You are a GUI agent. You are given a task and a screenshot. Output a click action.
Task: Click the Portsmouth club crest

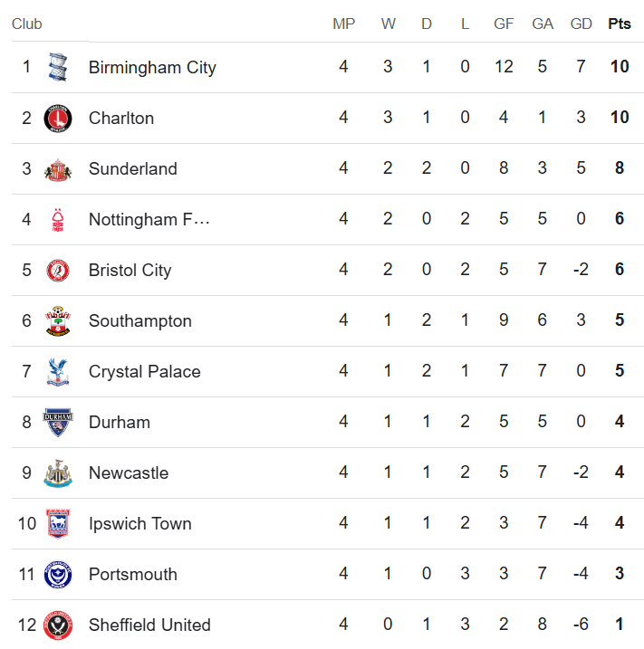click(58, 574)
